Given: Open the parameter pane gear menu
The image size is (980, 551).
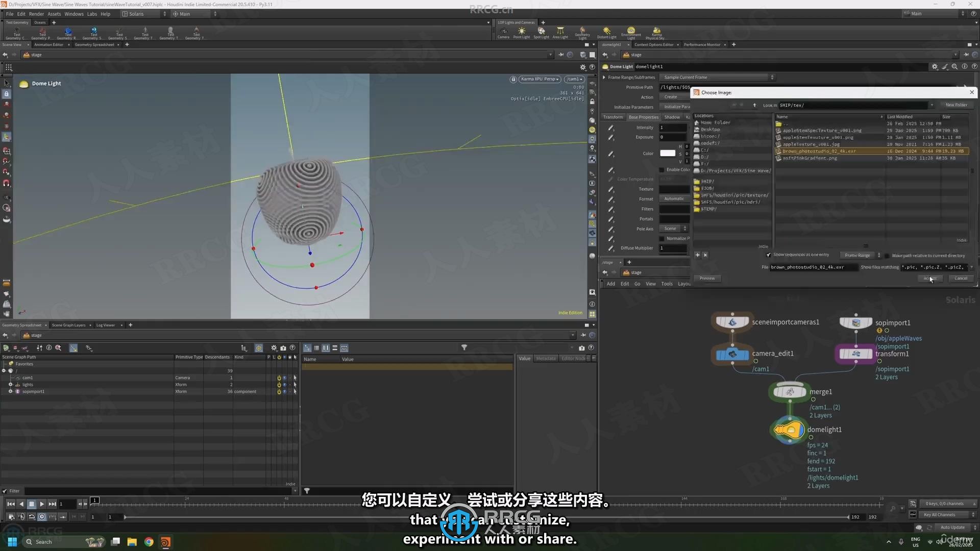Looking at the screenshot, I should [x=935, y=66].
